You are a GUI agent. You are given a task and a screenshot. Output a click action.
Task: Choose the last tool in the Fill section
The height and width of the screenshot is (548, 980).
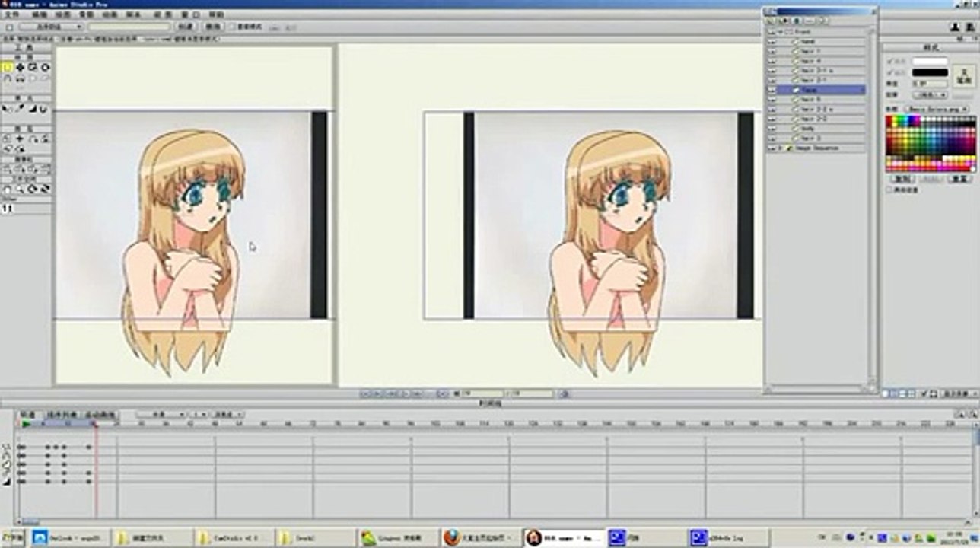coord(44,109)
